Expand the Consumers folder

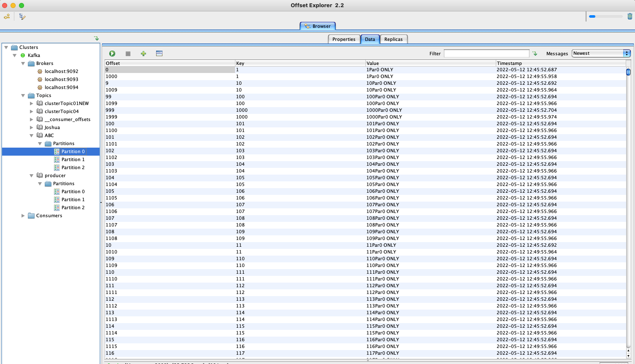pos(23,216)
